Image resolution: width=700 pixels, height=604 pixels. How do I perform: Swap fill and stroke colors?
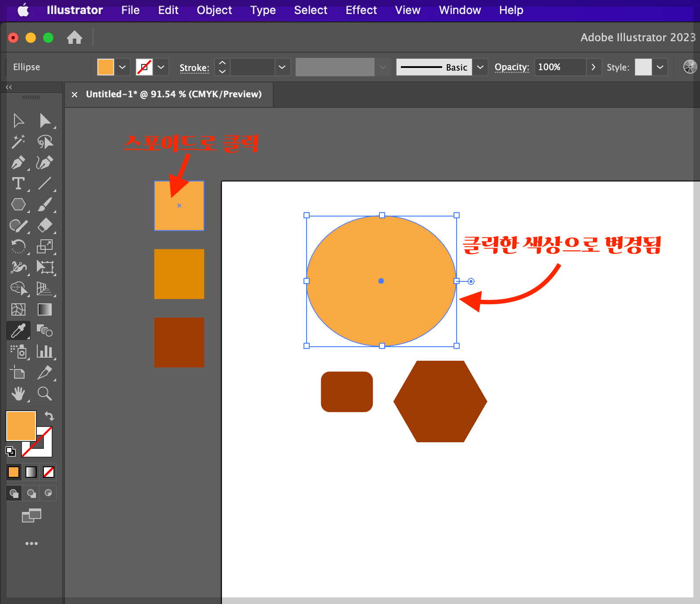coord(49,416)
